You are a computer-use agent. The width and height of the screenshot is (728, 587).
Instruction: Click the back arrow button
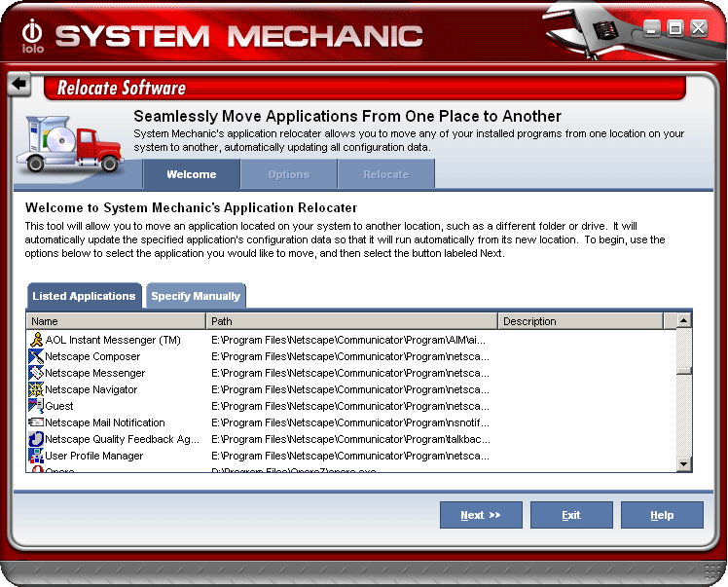coord(19,84)
